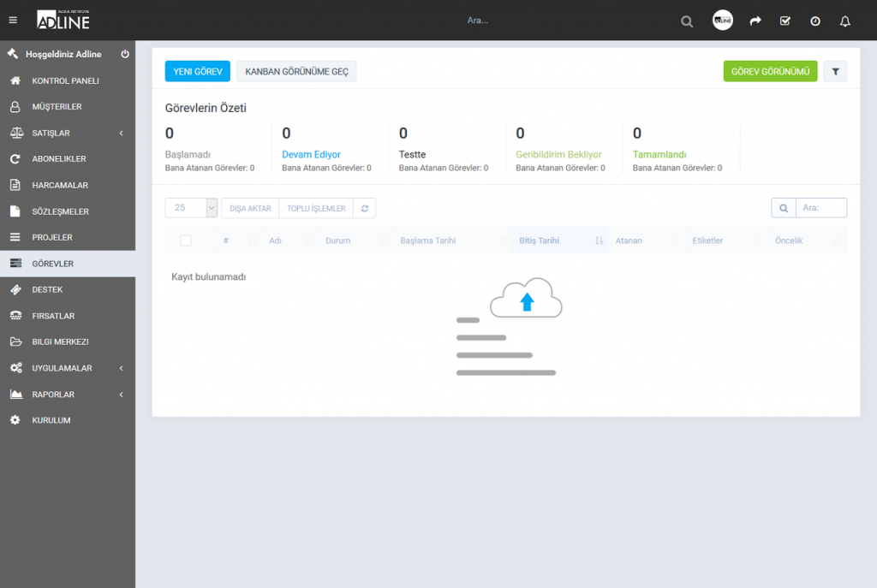Viewport: 877px width, 588px height.
Task: Click the logout power icon in sidebar
Action: (x=125, y=54)
